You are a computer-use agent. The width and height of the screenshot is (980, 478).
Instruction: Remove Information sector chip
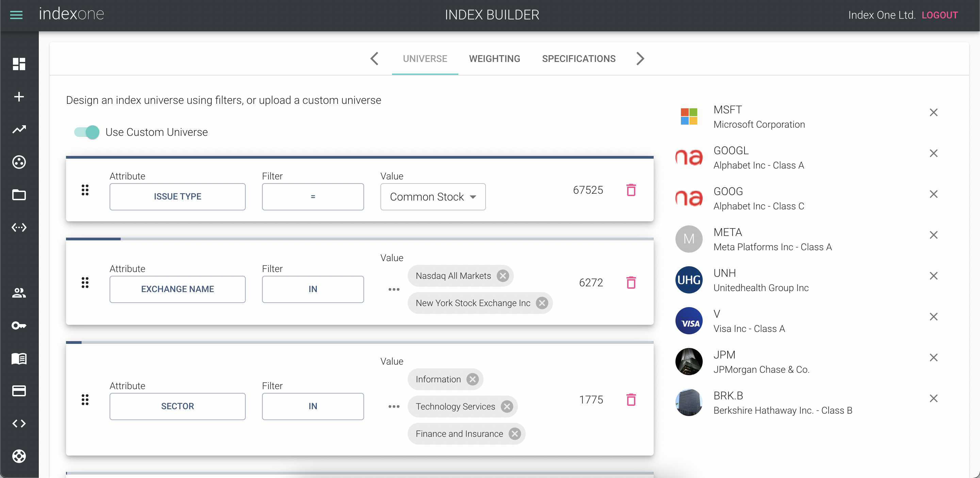coord(473,379)
